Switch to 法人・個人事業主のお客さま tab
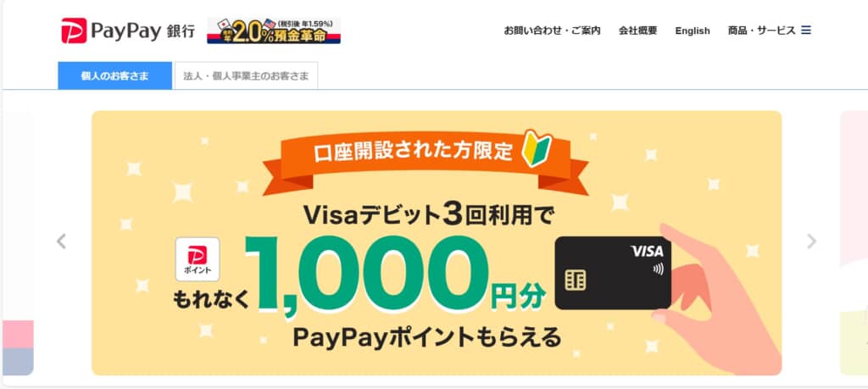The image size is (868, 389). pyautogui.click(x=246, y=75)
